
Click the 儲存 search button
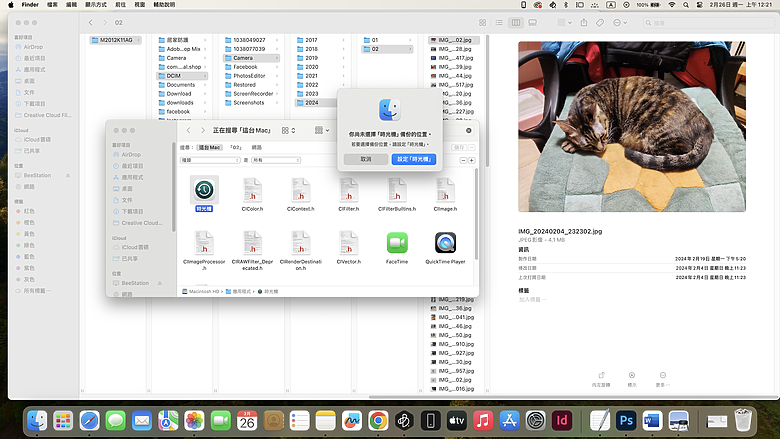click(x=459, y=147)
